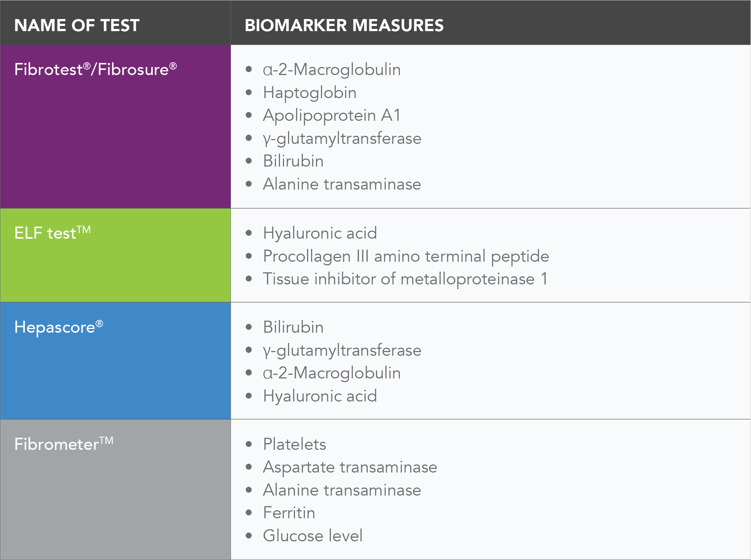
Task: Click the Hepascore label in blue cell
Action: [x=59, y=327]
